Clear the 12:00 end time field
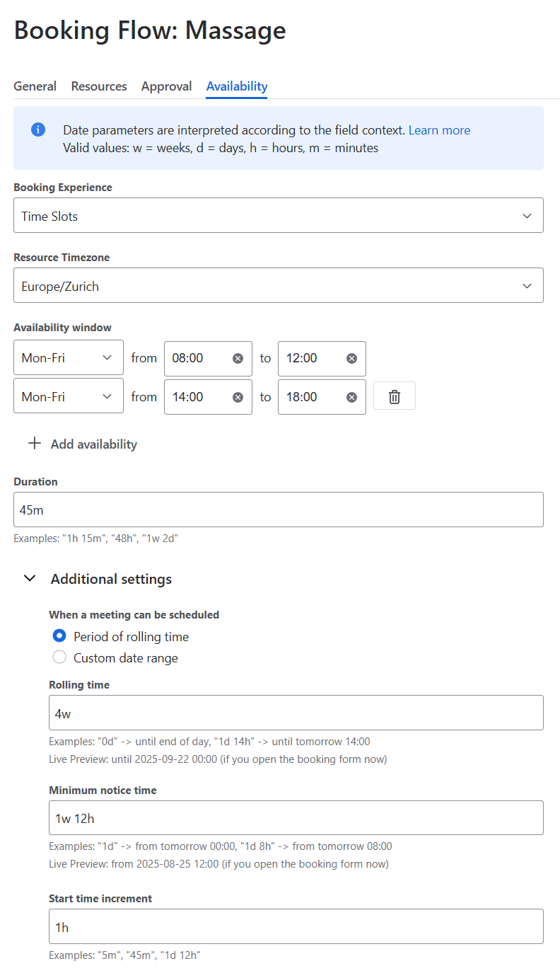Screen dimensions: 560x978 click(351, 358)
